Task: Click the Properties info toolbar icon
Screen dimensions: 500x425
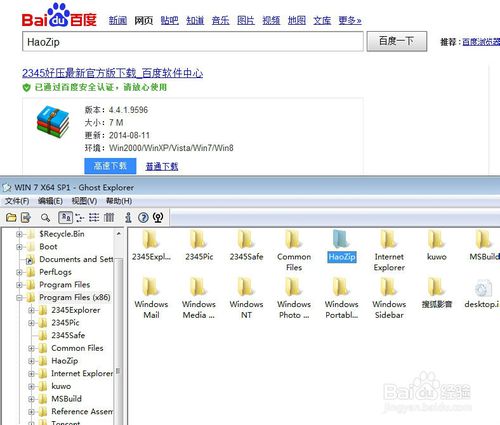Action: [128, 218]
